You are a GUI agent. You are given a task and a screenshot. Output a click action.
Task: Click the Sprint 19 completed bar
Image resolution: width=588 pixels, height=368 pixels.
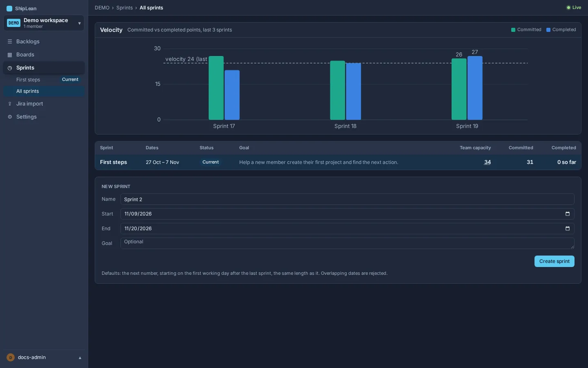[475, 88]
